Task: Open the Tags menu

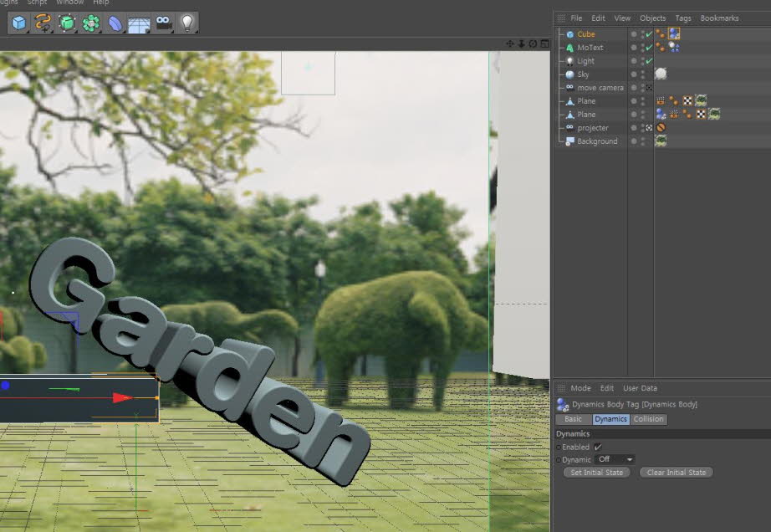Action: 683,18
